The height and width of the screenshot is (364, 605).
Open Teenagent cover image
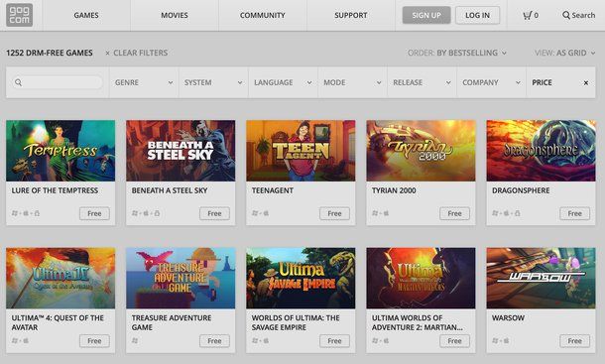301,151
